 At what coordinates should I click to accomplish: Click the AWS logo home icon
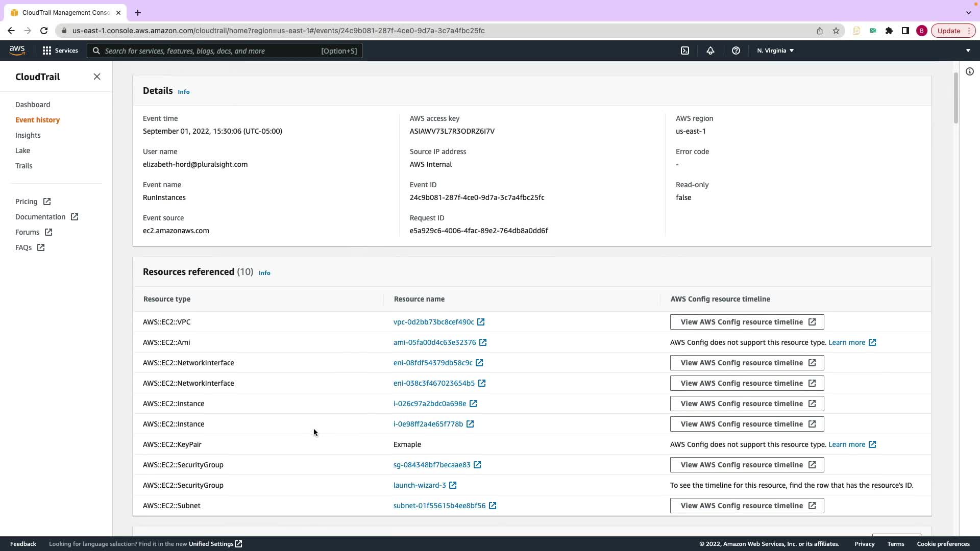(x=17, y=50)
